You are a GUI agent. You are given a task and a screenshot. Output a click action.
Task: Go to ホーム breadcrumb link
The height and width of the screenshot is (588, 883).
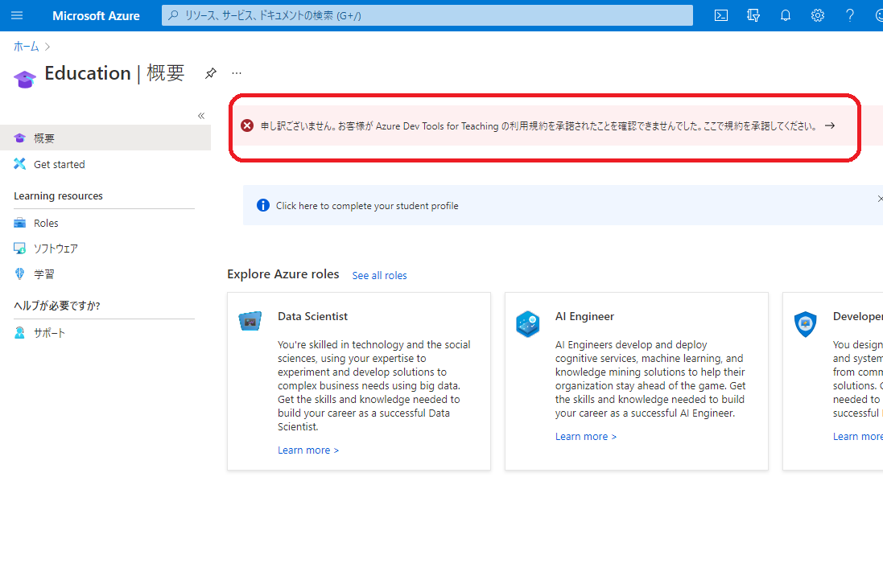(26, 47)
